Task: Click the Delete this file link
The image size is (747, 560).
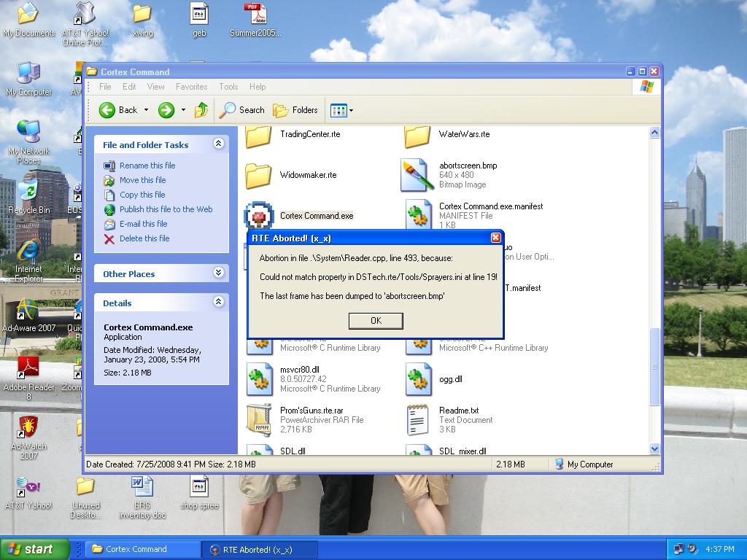Action: (x=144, y=238)
